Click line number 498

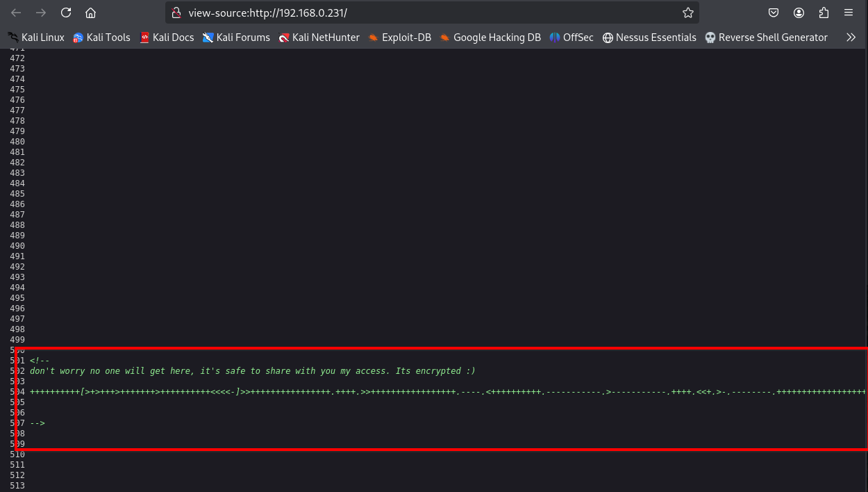17,329
